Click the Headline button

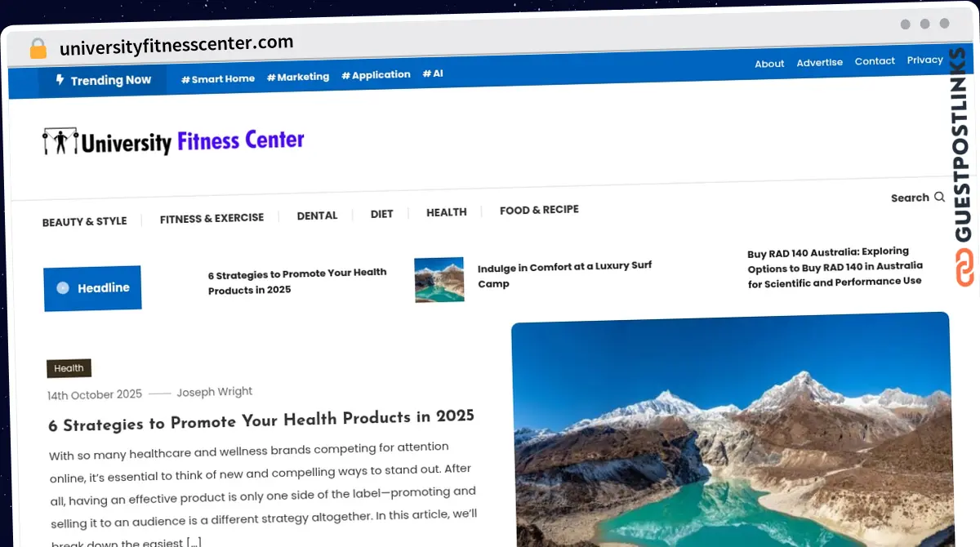[x=92, y=288]
